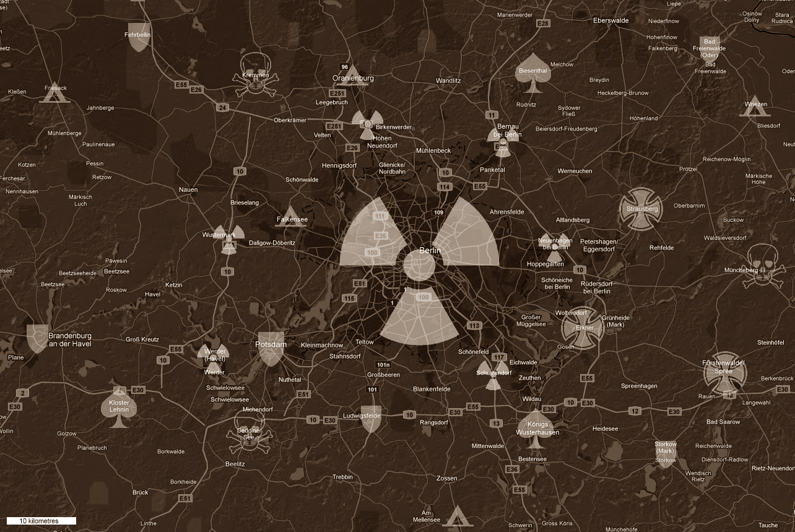Click the Großbeeren town label
The image size is (795, 532).
coord(383,375)
